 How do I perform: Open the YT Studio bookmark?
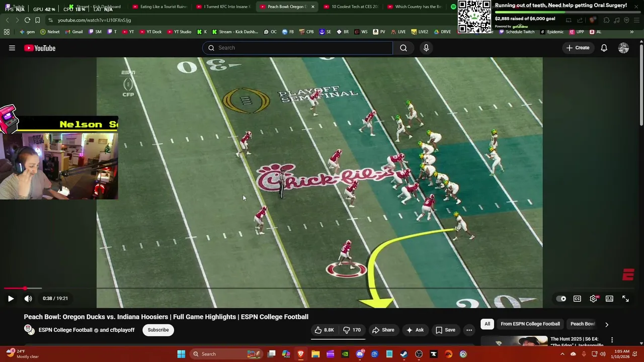pyautogui.click(x=179, y=32)
